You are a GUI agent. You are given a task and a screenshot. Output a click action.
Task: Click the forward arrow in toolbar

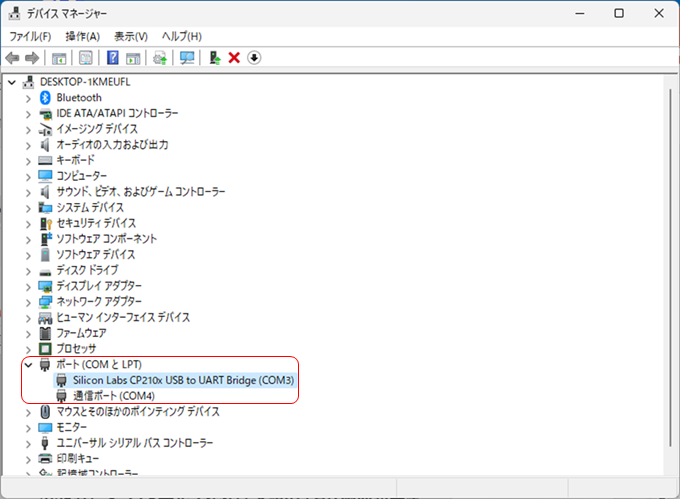tap(33, 58)
